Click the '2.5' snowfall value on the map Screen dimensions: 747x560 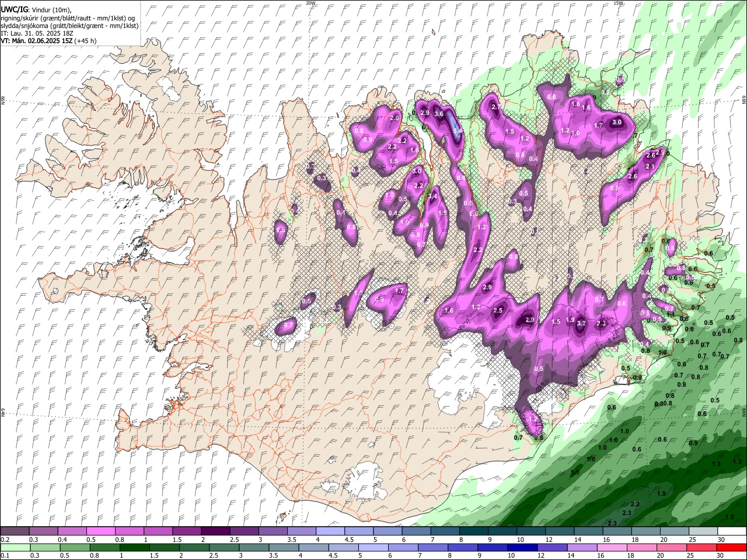(498, 311)
